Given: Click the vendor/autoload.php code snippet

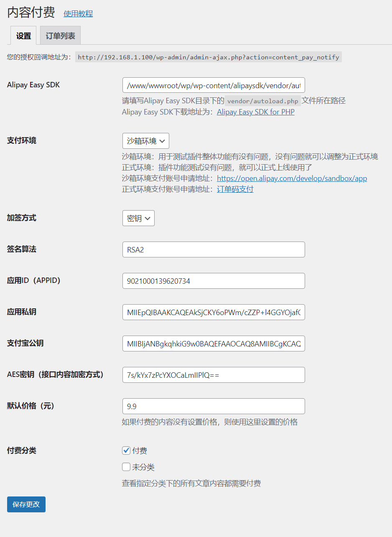Looking at the screenshot, I should pyautogui.click(x=263, y=101).
